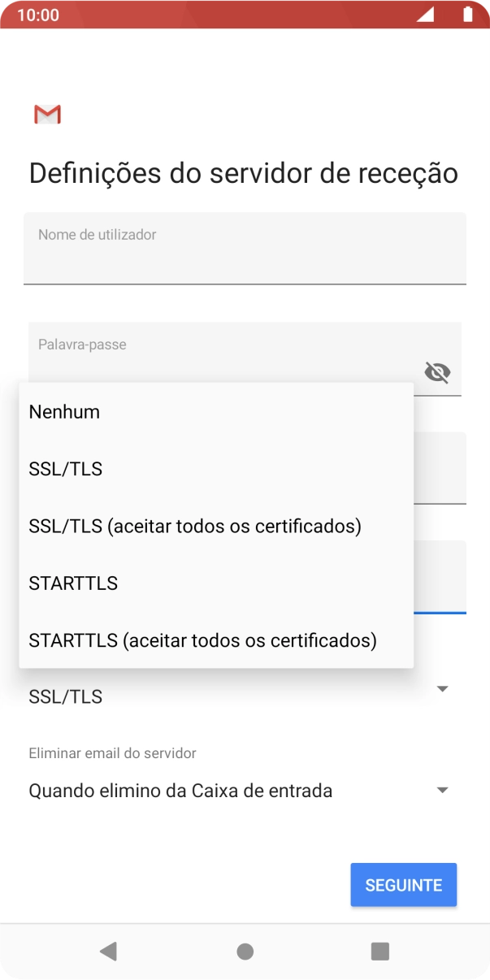Toggle password visibility with eye icon

(x=437, y=372)
